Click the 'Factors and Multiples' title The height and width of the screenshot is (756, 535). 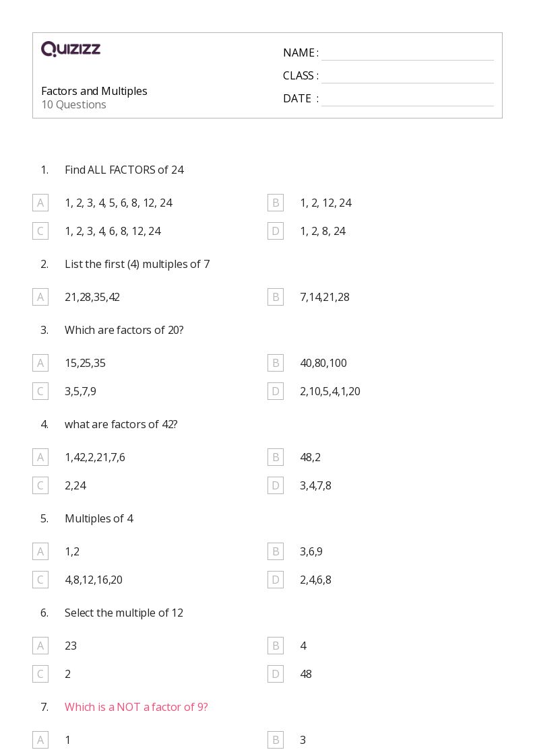(94, 91)
